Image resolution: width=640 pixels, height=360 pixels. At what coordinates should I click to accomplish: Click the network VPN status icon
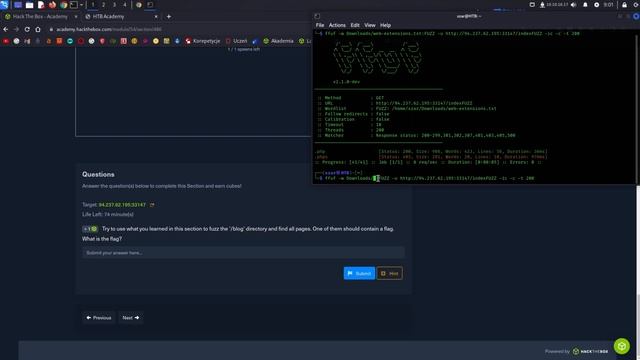[x=542, y=5]
